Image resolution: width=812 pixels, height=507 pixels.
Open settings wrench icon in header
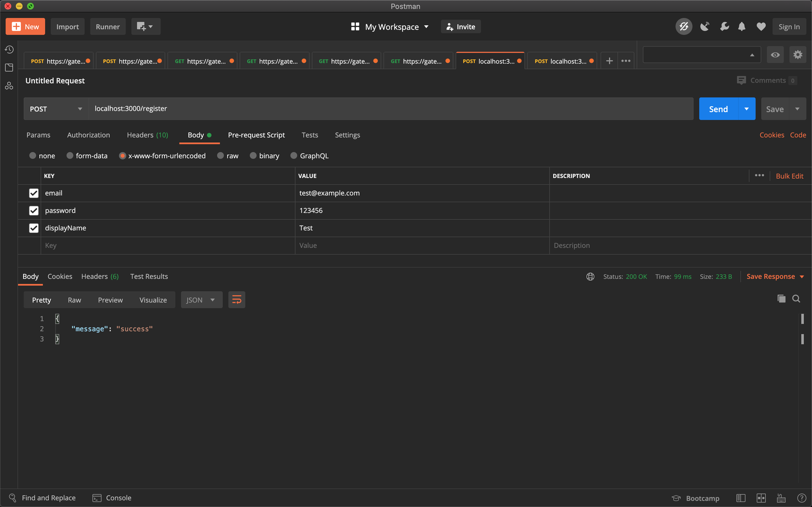tap(724, 27)
